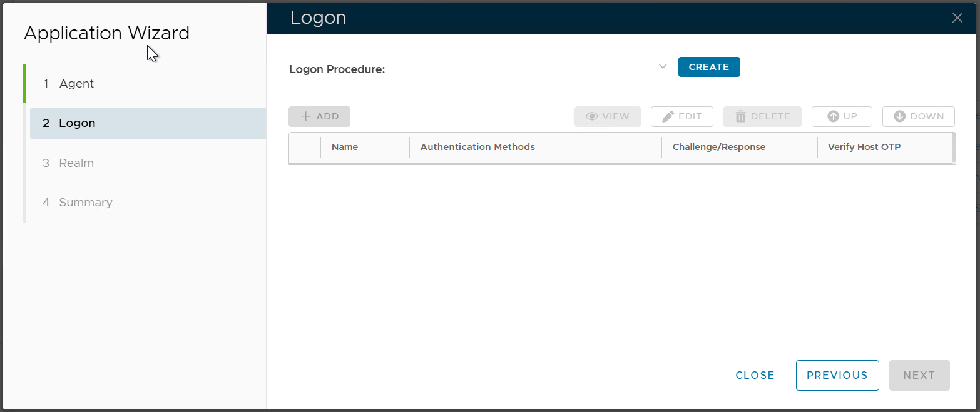Click the Verify Host OTP column header
The width and height of the screenshot is (980, 412).
coord(864,147)
